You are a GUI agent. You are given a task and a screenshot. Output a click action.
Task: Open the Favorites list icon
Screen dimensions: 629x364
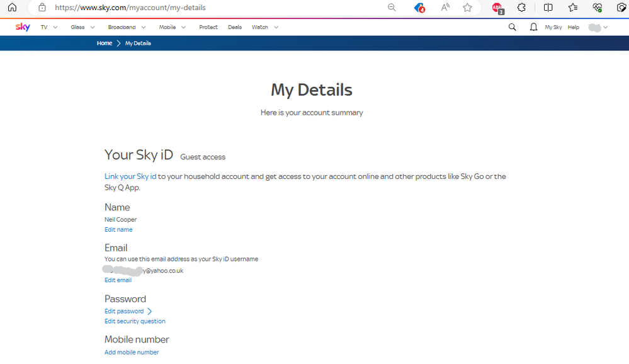[x=573, y=7]
